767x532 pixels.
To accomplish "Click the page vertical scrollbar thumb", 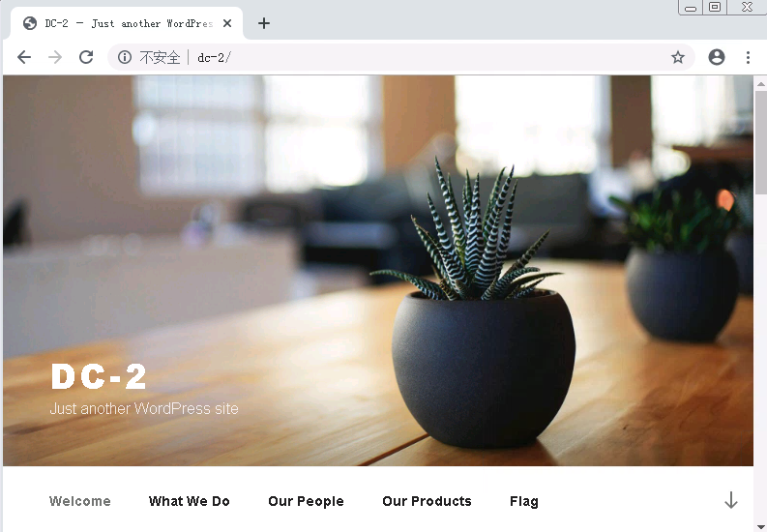I will coord(760,143).
